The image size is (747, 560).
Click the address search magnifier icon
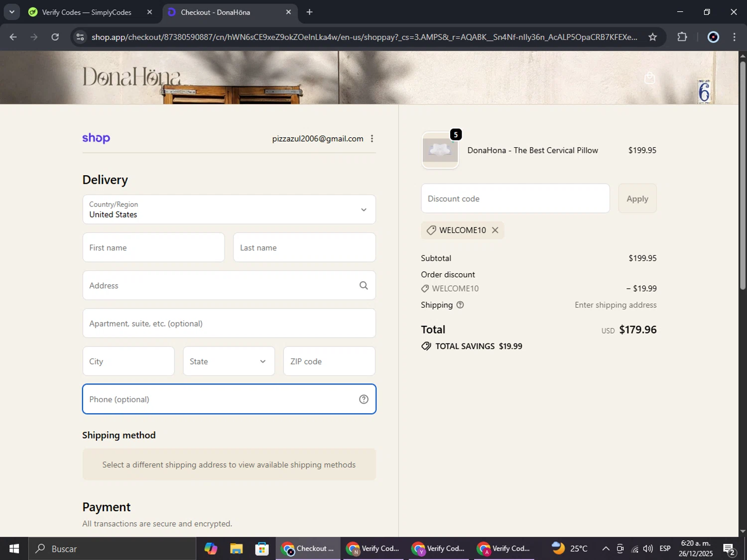coord(364,285)
